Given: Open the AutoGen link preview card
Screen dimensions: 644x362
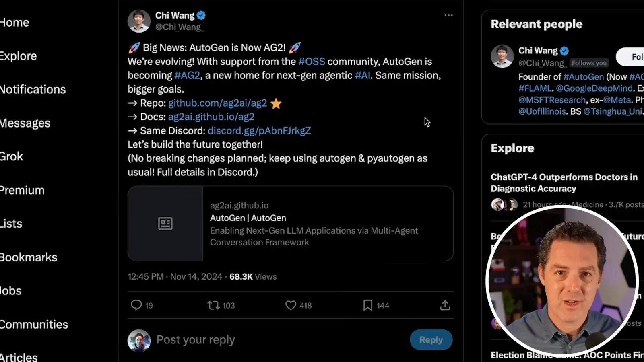Looking at the screenshot, I should click(x=291, y=224).
